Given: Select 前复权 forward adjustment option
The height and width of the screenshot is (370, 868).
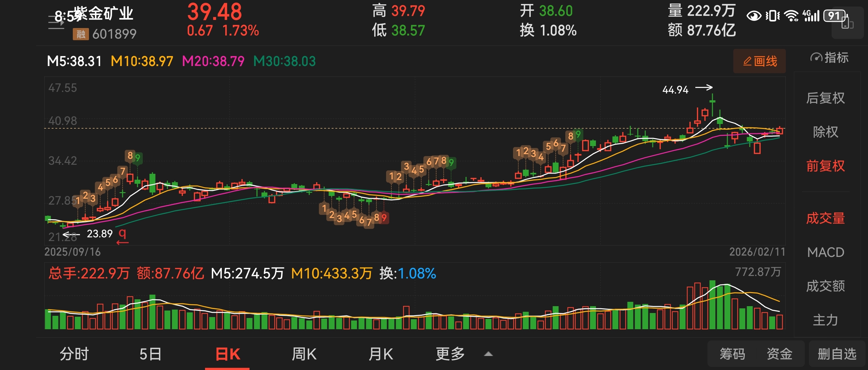Looking at the screenshot, I should click(x=825, y=166).
